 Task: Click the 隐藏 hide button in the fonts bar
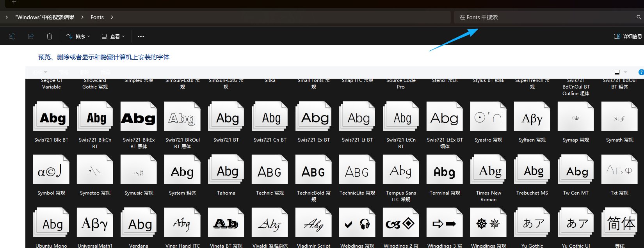(106, 72)
